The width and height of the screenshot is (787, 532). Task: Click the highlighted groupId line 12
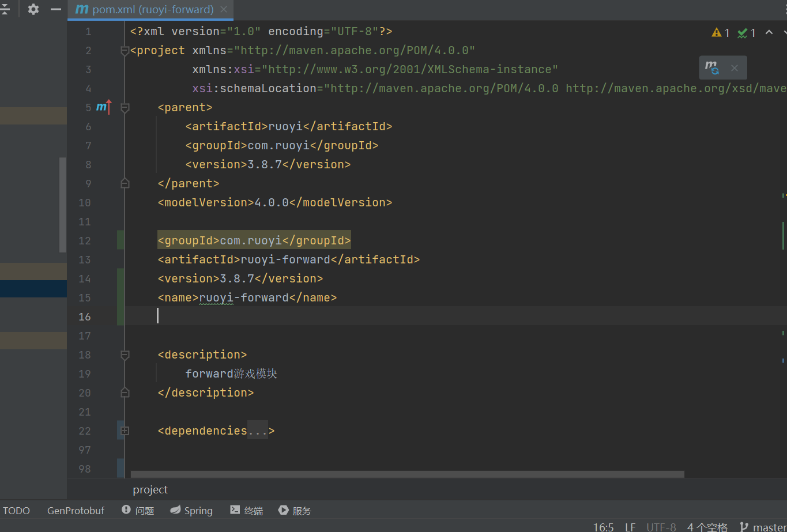coord(254,240)
